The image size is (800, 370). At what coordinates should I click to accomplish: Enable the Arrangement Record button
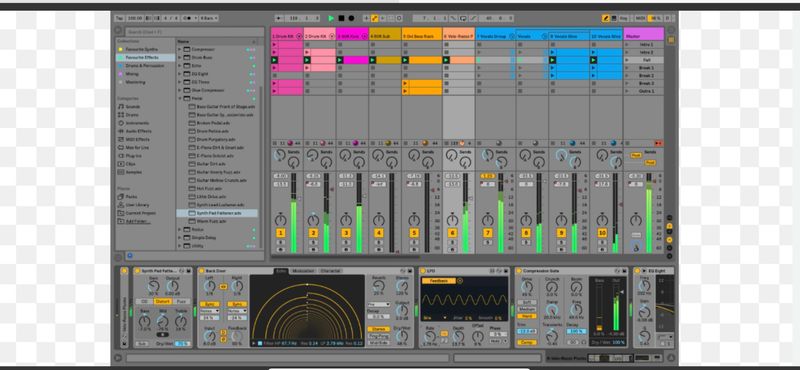point(351,18)
